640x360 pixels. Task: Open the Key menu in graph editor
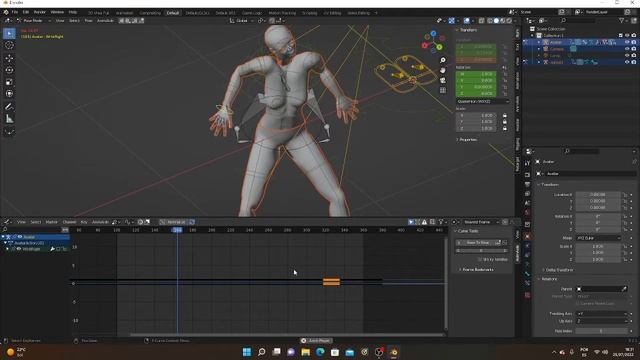pyautogui.click(x=84, y=222)
